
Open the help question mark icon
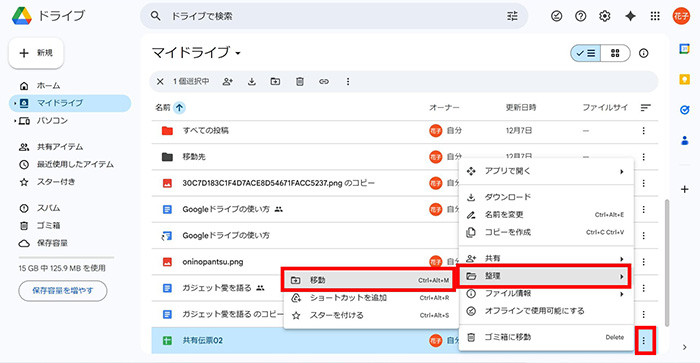[580, 17]
